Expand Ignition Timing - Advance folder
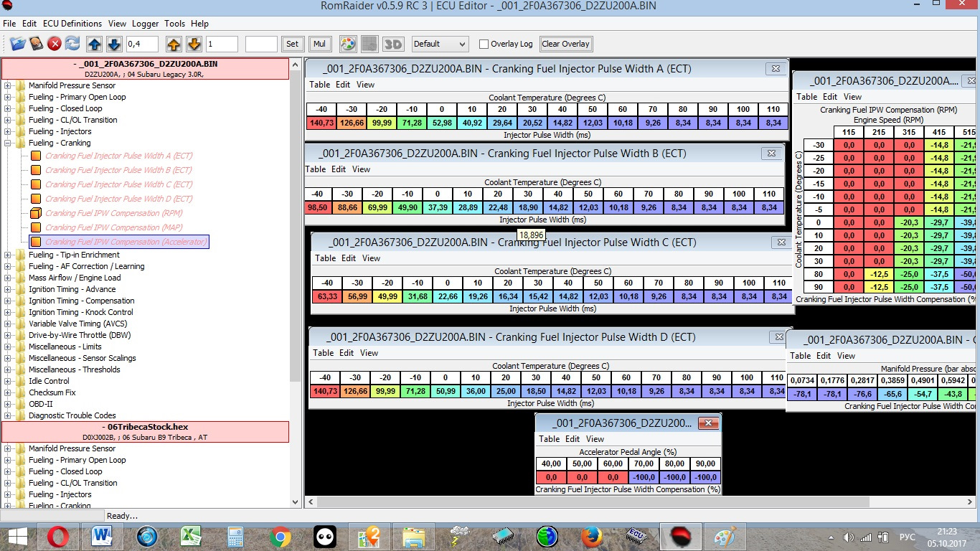The image size is (980, 551). pyautogui.click(x=9, y=289)
